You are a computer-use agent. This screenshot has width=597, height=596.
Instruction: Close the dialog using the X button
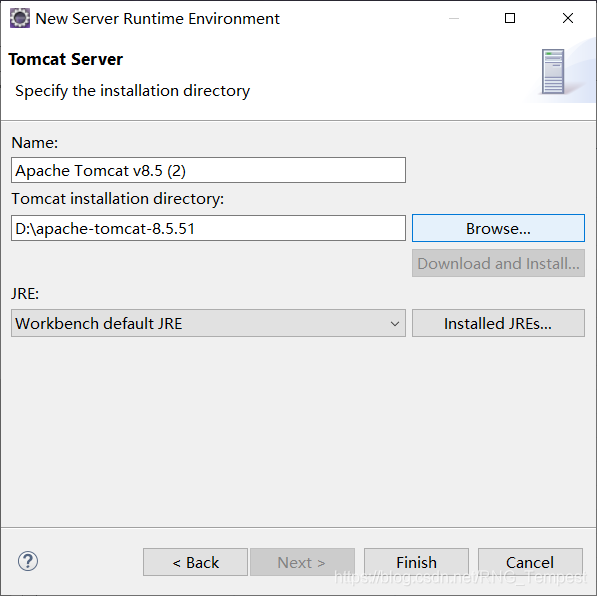click(568, 18)
